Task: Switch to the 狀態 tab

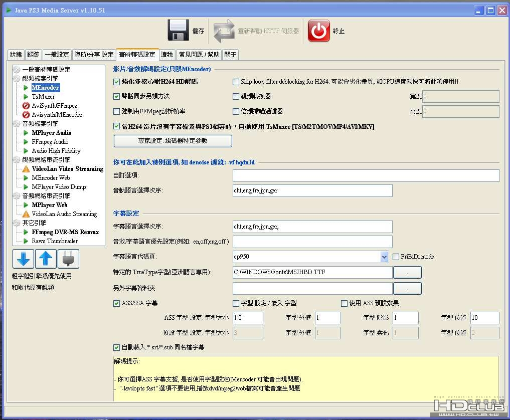Action: click(x=16, y=55)
